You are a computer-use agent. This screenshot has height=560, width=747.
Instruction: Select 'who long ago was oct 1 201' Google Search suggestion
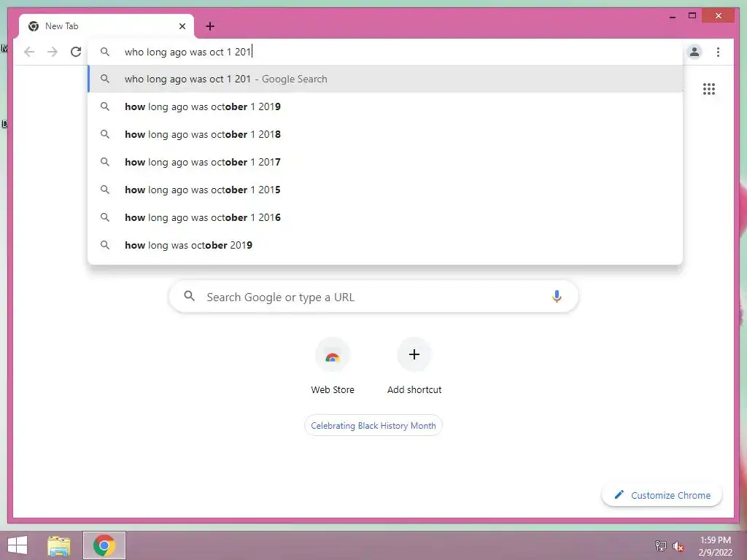385,79
